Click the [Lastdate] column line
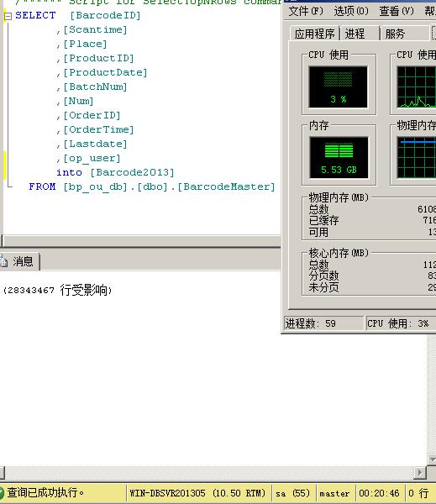 click(x=95, y=144)
